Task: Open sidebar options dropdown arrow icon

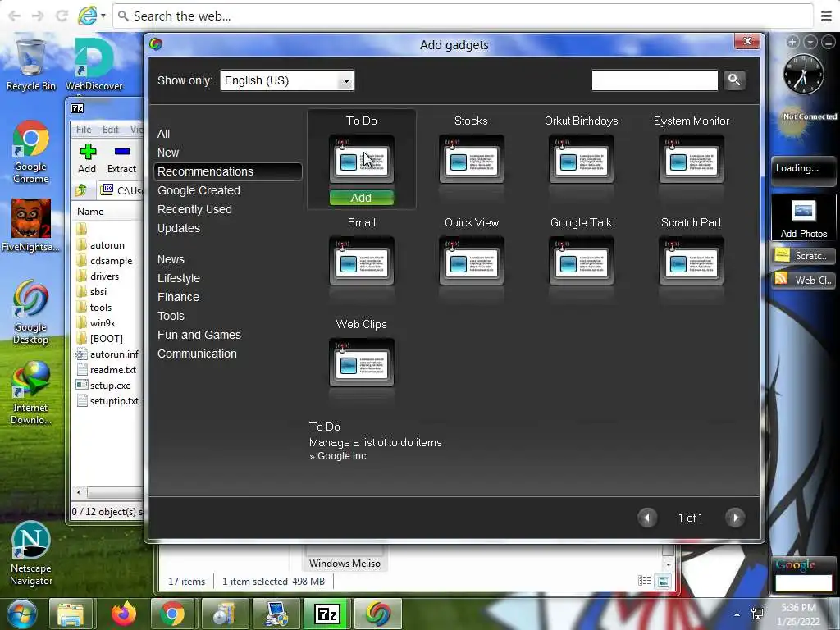Action: [810, 42]
